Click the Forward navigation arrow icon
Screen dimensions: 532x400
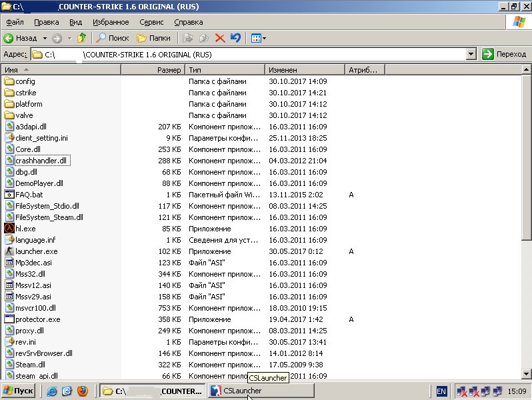coord(57,38)
